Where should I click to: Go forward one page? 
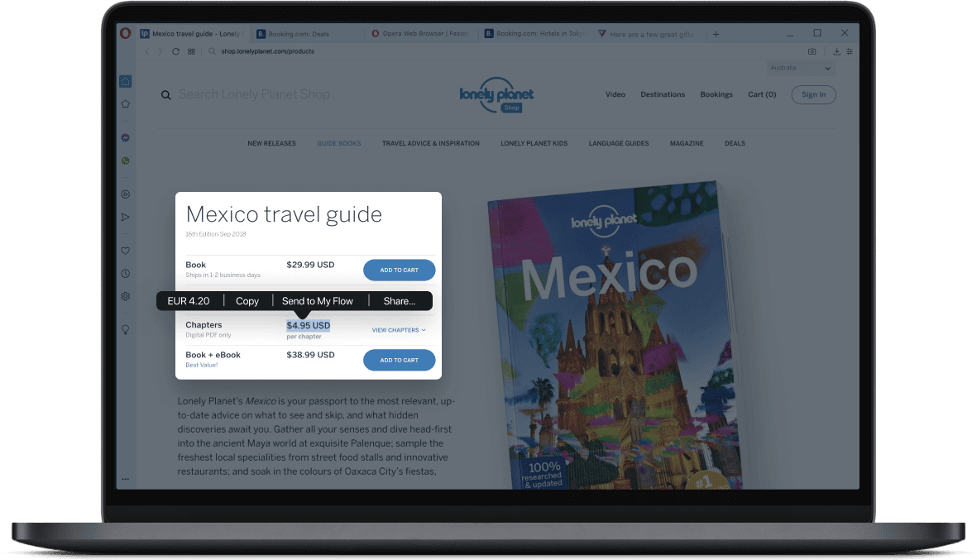pyautogui.click(x=160, y=52)
